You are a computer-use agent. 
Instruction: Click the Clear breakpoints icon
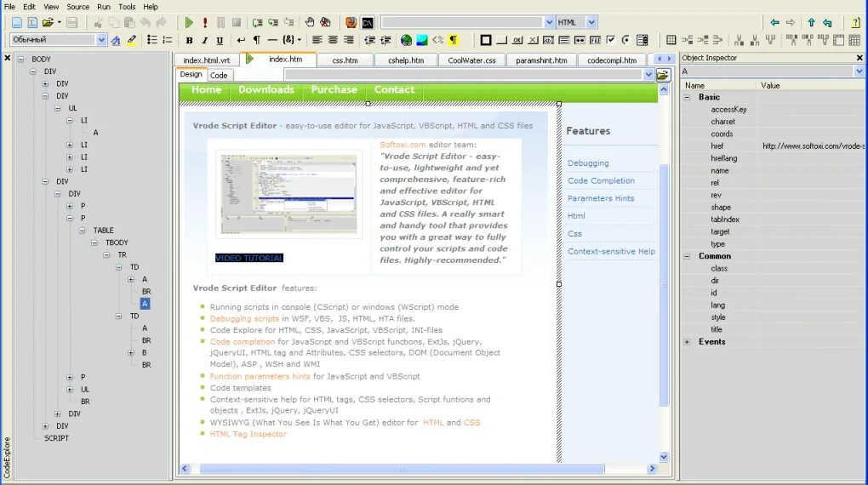[325, 22]
